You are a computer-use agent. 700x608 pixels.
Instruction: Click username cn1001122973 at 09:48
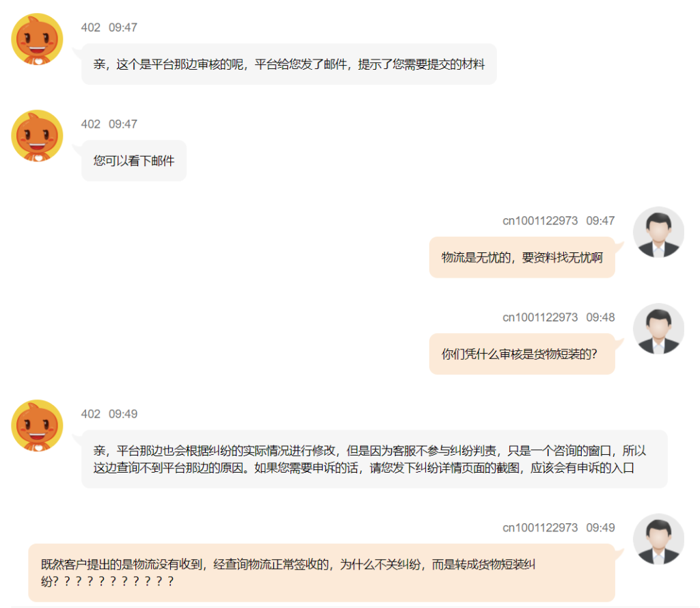540,317
